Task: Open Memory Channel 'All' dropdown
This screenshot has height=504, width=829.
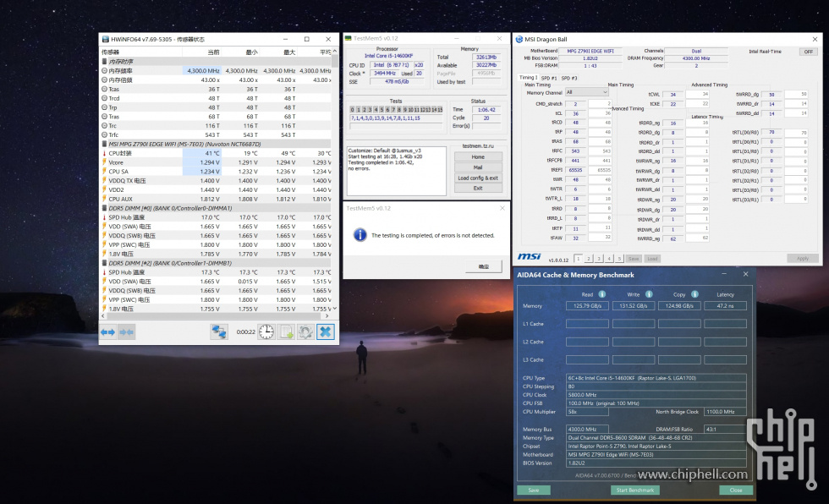Action: (x=586, y=92)
